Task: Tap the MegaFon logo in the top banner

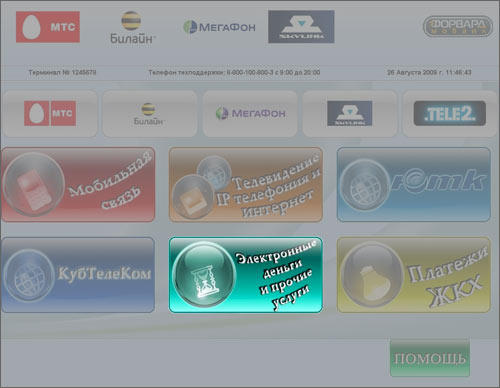Action: coord(219,27)
